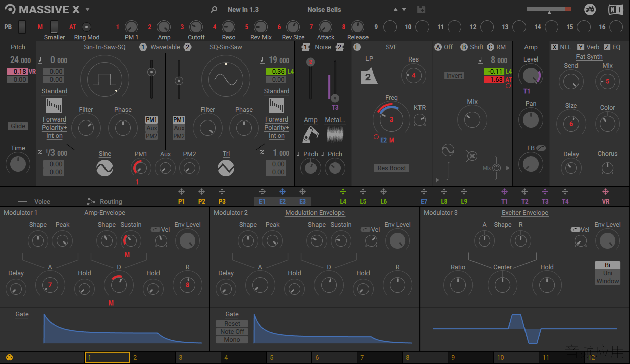Screen dimensions: 630x364
Task: Click the insert effect ring-mod routing diagram
Action: click(x=472, y=162)
